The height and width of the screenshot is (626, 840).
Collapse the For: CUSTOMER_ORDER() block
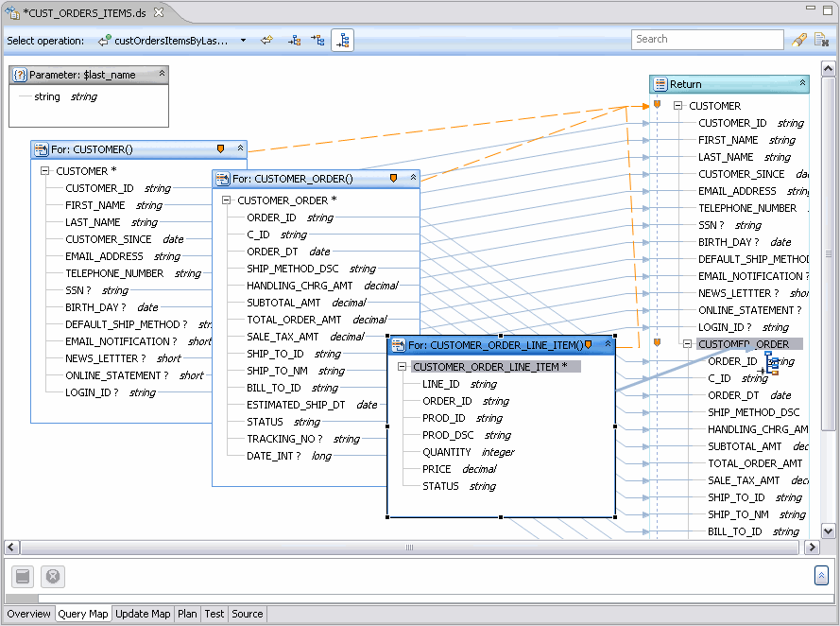[413, 178]
